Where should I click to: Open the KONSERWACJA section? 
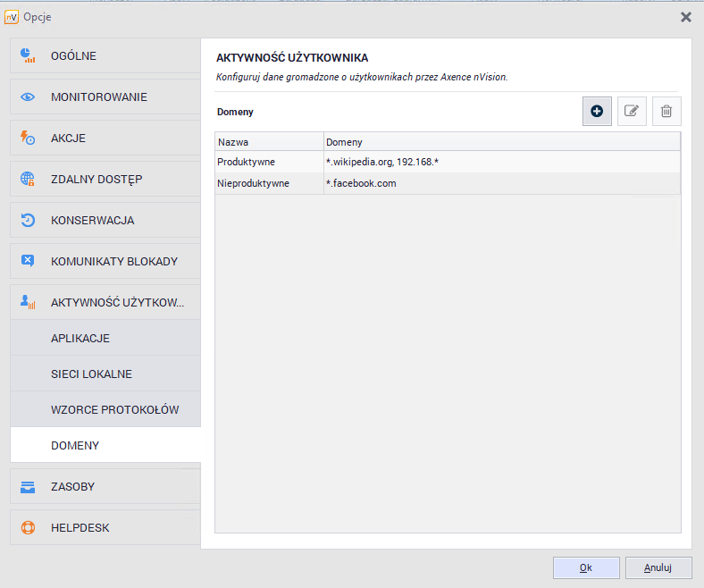105,220
